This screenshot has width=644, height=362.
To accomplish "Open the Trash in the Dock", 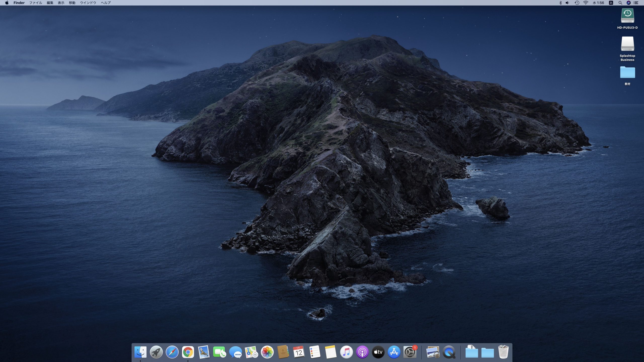I will click(x=503, y=352).
